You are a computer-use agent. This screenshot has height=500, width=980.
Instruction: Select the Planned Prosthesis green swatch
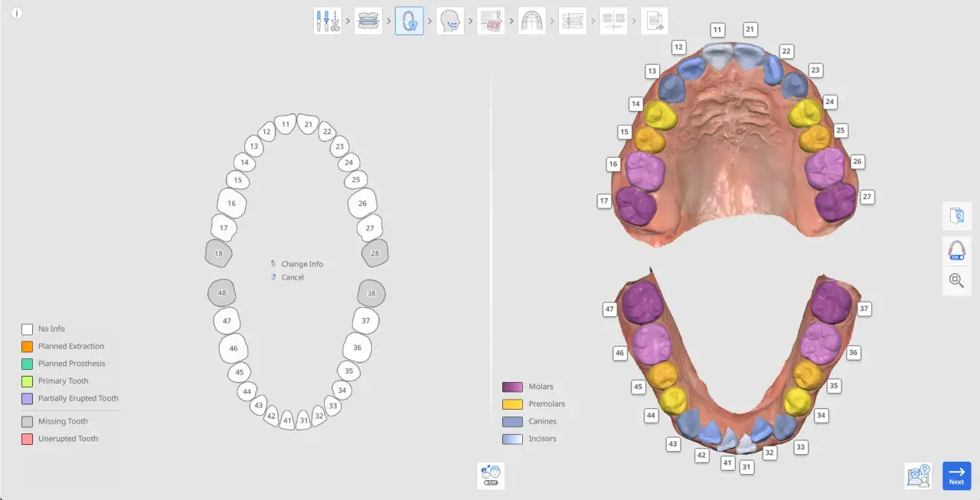click(x=27, y=364)
